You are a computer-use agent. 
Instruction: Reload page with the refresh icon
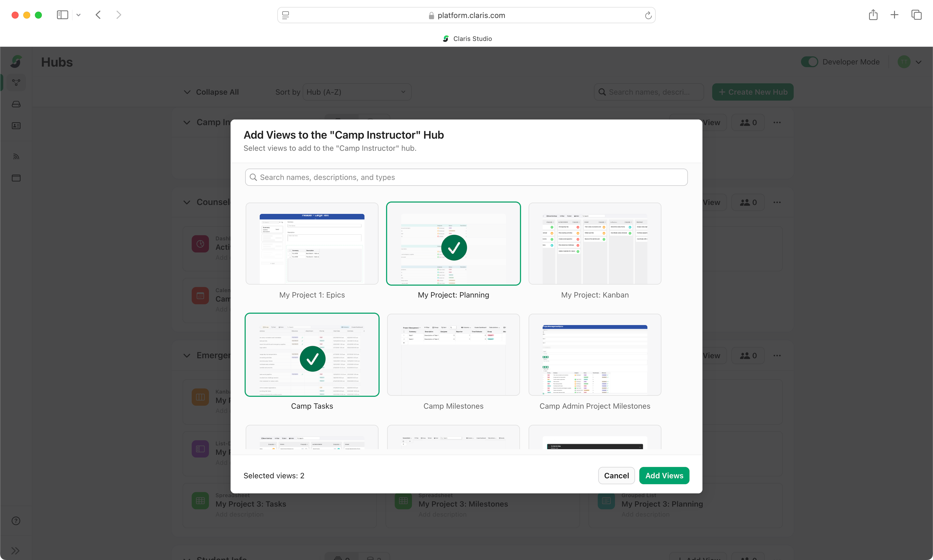(648, 15)
